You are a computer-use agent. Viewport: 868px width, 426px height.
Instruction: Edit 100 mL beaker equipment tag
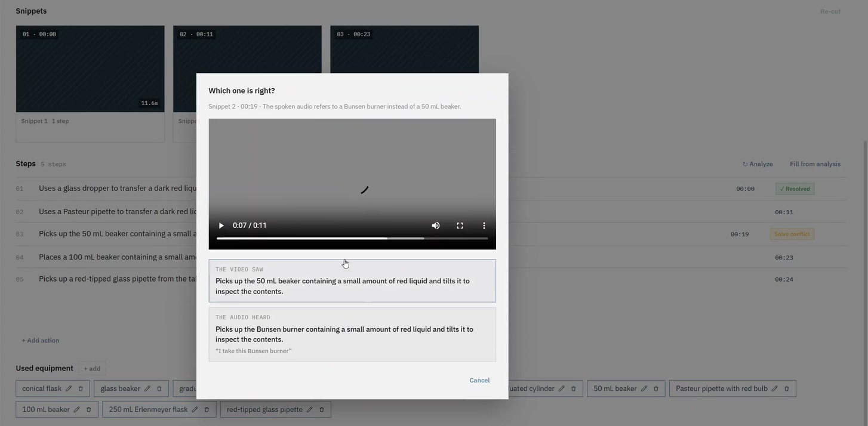pos(76,410)
